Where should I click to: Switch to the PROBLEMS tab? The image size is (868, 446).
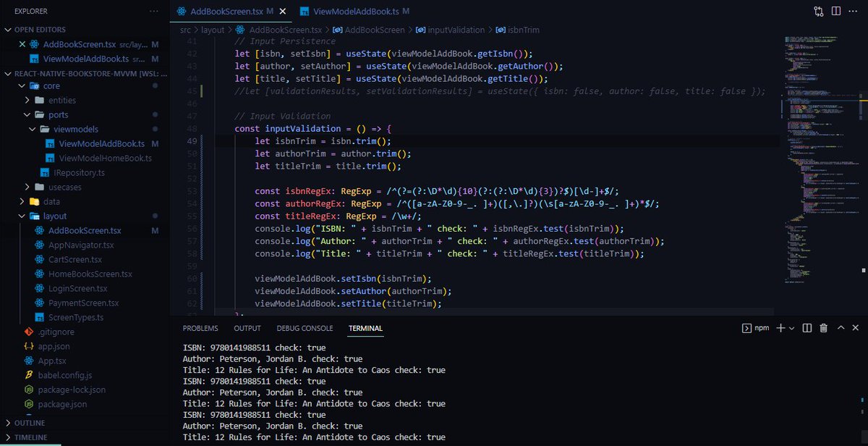click(x=200, y=328)
